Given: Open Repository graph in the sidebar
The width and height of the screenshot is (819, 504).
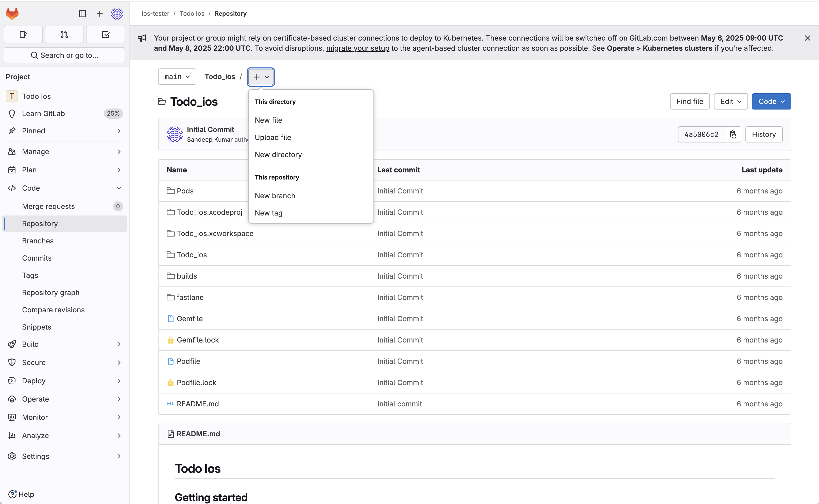Looking at the screenshot, I should point(64,293).
